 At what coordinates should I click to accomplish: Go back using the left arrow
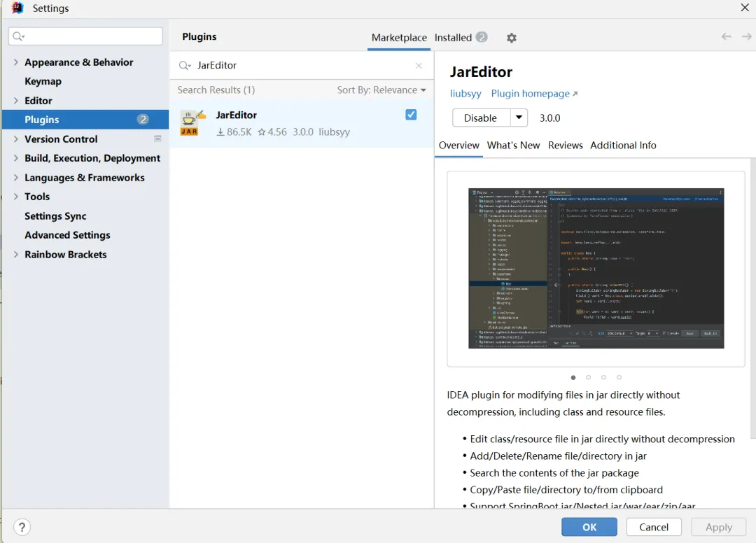tap(726, 36)
